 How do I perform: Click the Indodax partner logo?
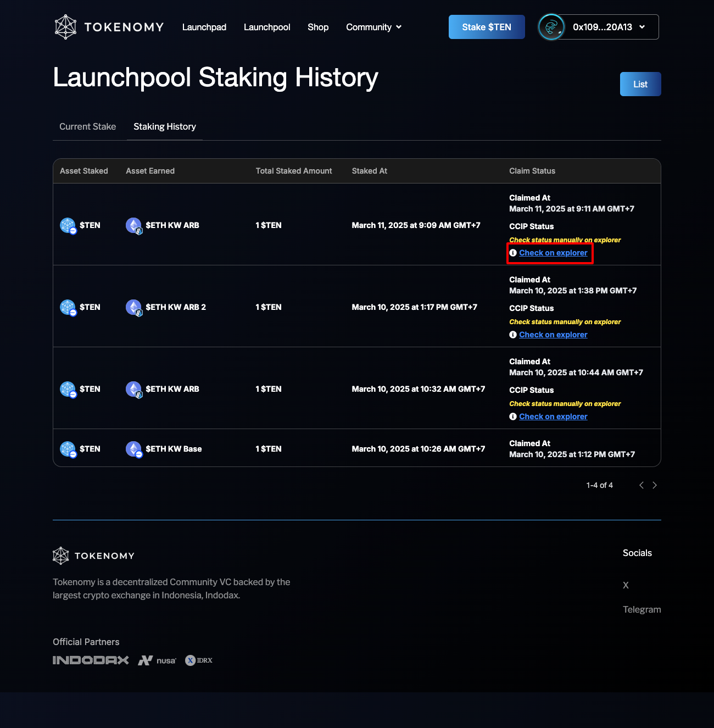(91, 660)
